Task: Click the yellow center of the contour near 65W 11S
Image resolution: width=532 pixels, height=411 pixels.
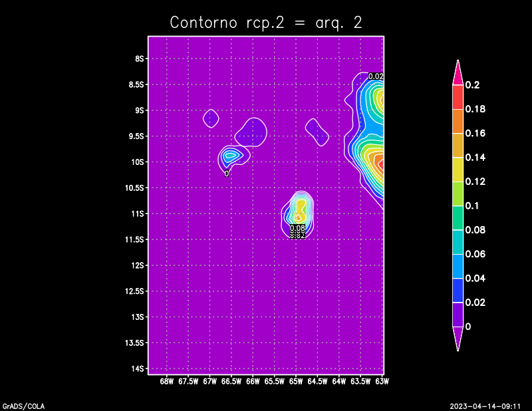Action: click(x=299, y=216)
